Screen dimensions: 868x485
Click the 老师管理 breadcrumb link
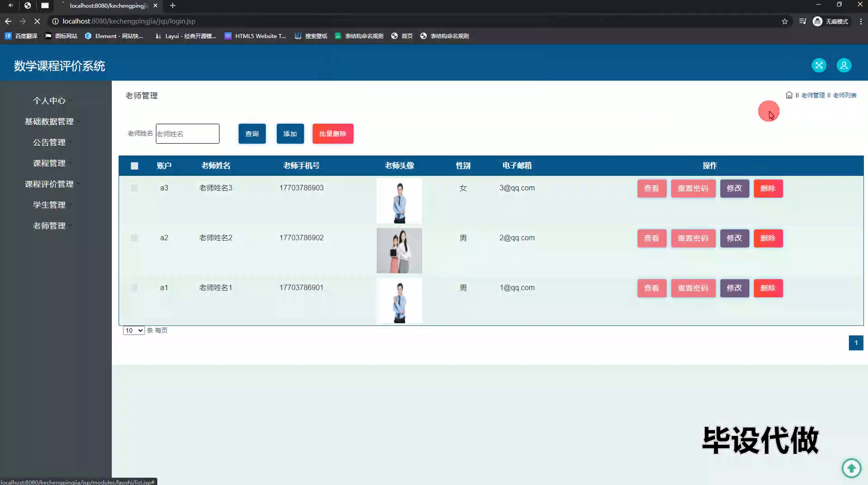pyautogui.click(x=813, y=95)
